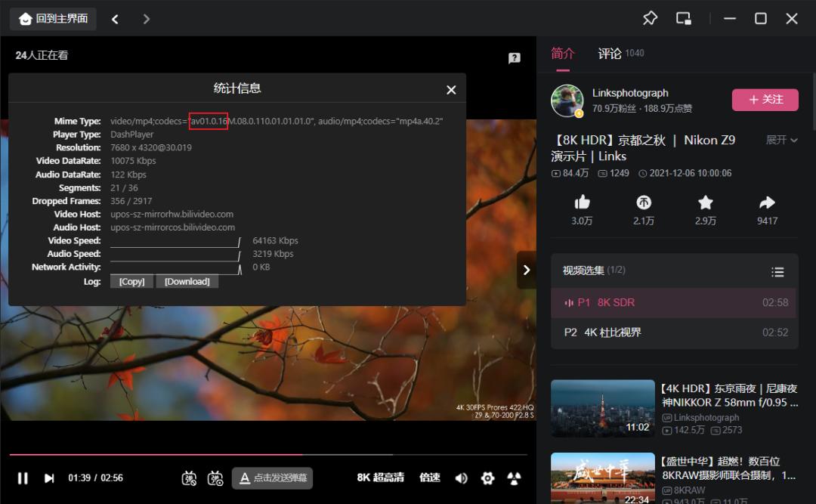Close the 统计信息 statistics panel
Image resolution: width=816 pixels, height=504 pixels.
pos(451,90)
